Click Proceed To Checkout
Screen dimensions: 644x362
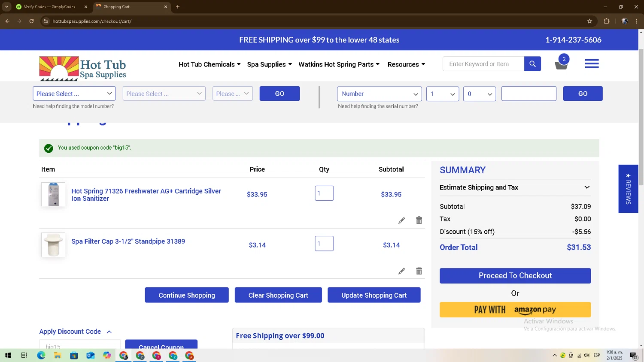pos(515,276)
